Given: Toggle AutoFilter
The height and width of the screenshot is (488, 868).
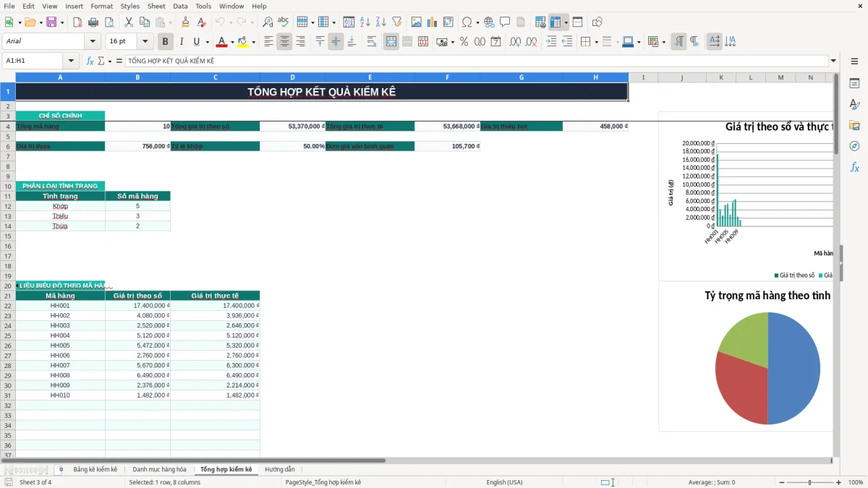Looking at the screenshot, I should tap(397, 22).
